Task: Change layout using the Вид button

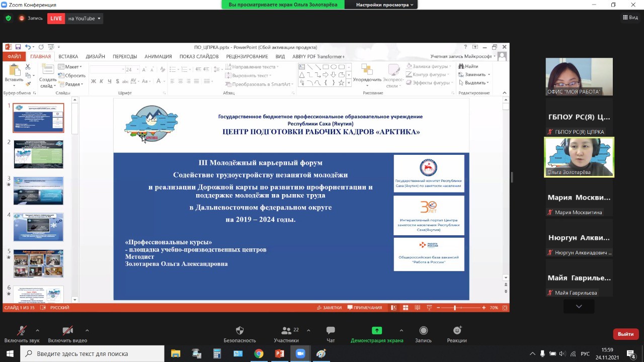Action: click(x=630, y=18)
